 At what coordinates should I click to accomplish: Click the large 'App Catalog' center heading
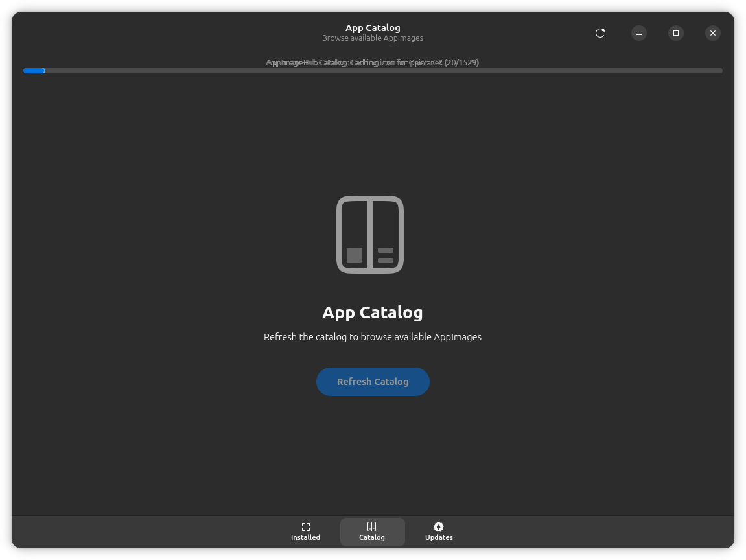coord(373,312)
